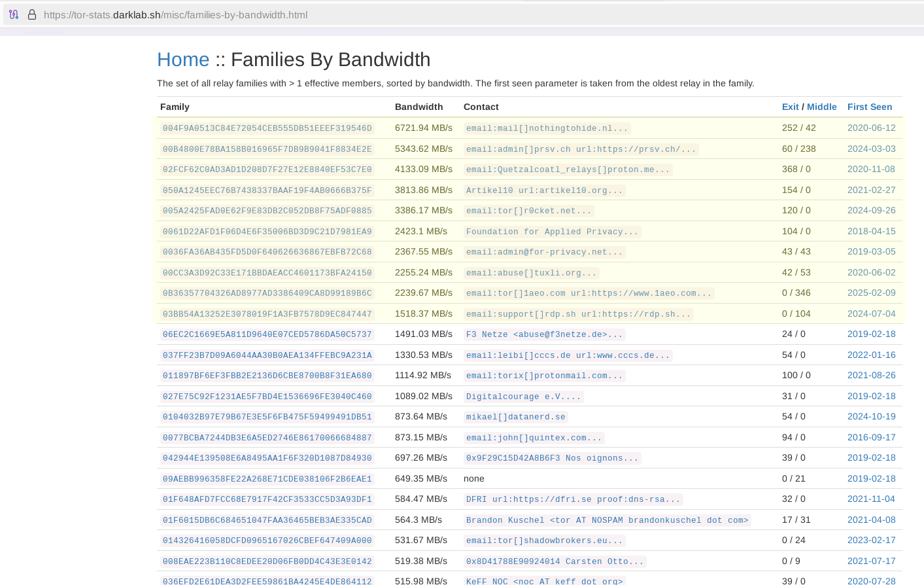This screenshot has width=924, height=585.
Task: Open family 06EC2C1669E5A811D9640E07CED5786DA50C5737
Action: [267, 334]
